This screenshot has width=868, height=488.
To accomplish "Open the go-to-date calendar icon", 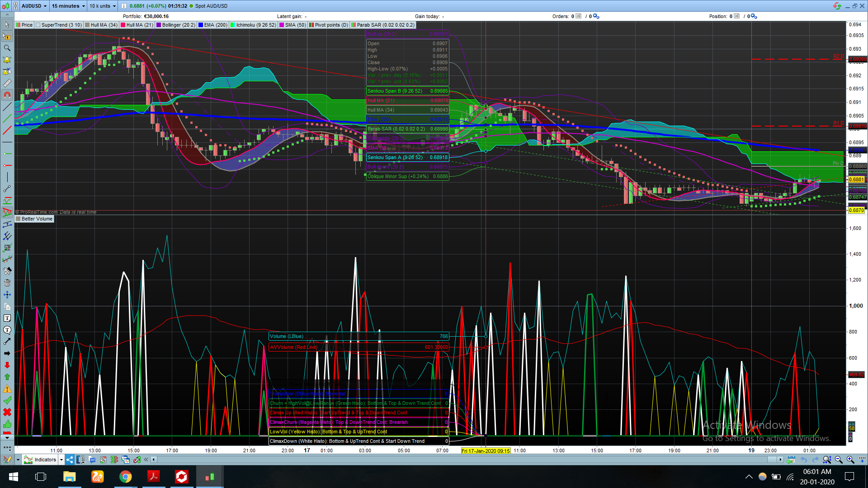I will pos(791,460).
